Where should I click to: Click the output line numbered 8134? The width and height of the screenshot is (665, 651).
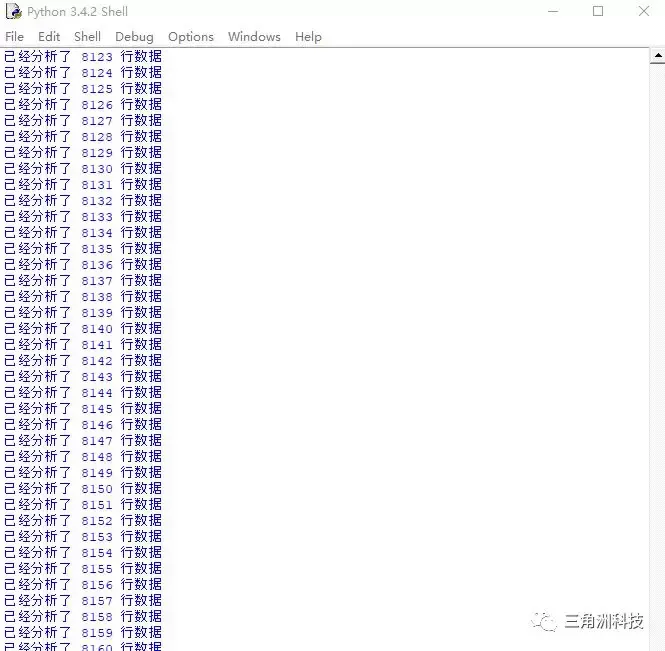click(83, 232)
